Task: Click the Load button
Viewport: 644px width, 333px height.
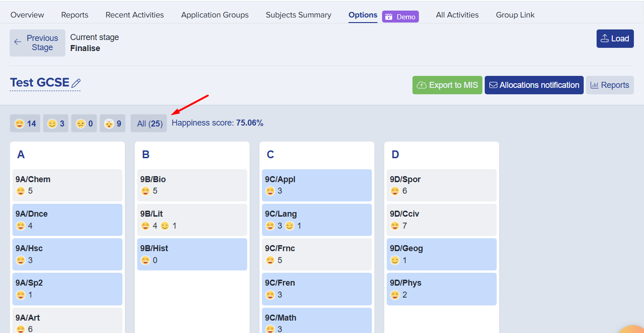Action: point(615,39)
